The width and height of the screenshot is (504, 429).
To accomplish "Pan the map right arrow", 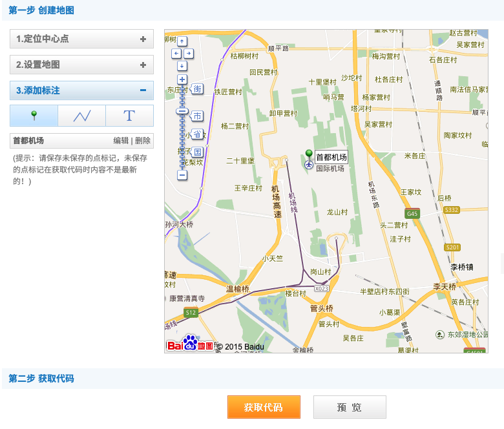I will [189, 54].
